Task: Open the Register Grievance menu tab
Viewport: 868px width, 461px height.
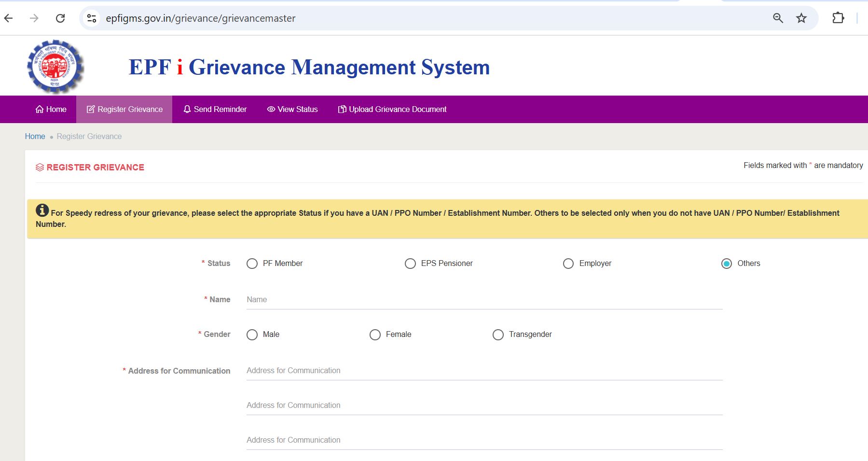Action: click(x=124, y=110)
